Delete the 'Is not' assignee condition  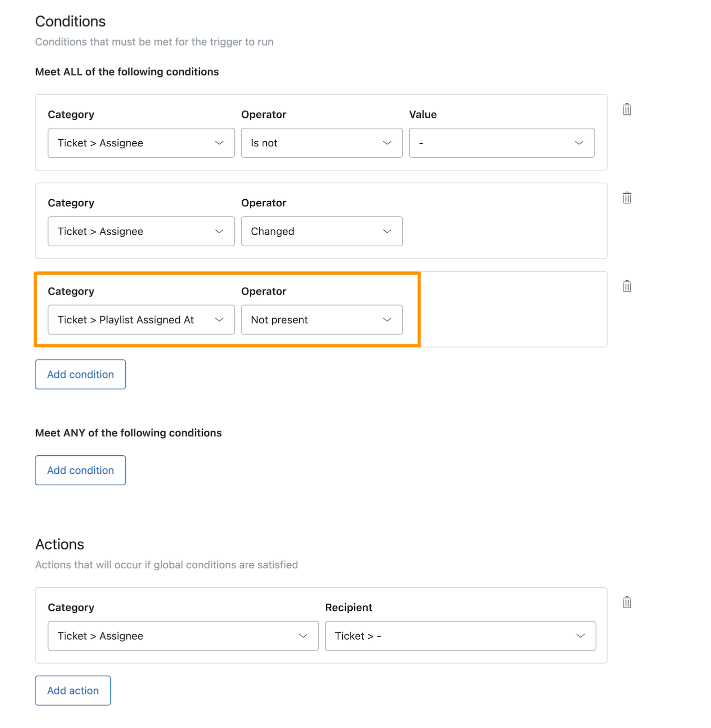627,109
